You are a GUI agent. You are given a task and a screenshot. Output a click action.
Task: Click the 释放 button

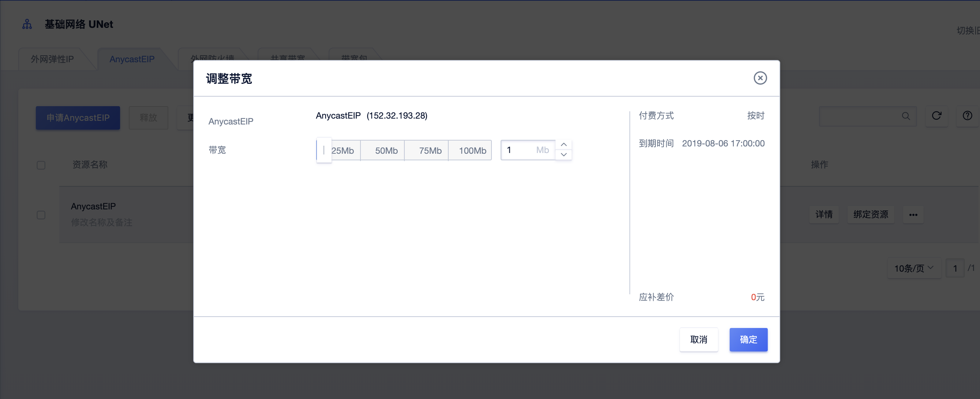pyautogui.click(x=148, y=118)
